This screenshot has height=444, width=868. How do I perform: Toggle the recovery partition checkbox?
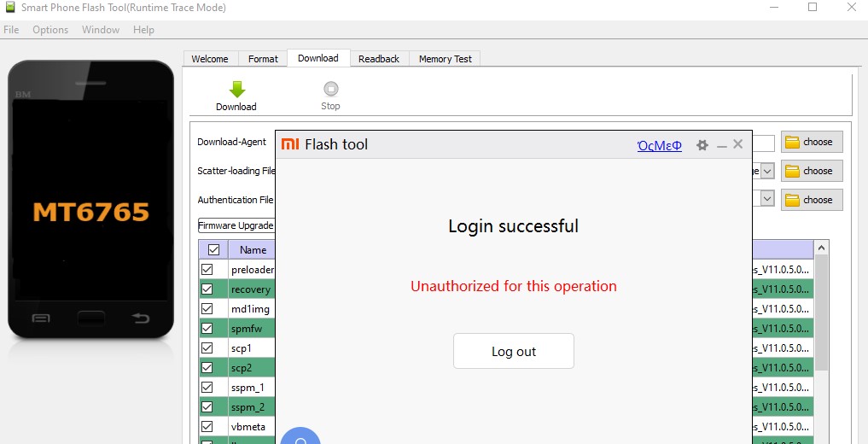(x=207, y=289)
